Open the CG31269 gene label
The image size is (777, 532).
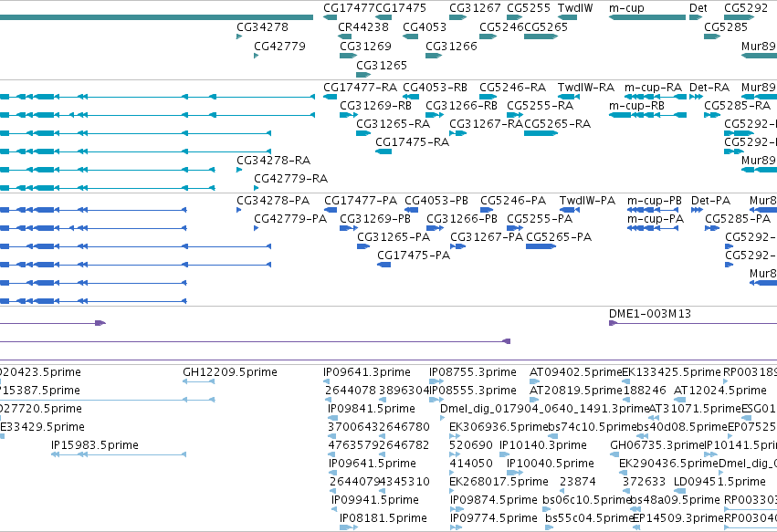point(366,46)
